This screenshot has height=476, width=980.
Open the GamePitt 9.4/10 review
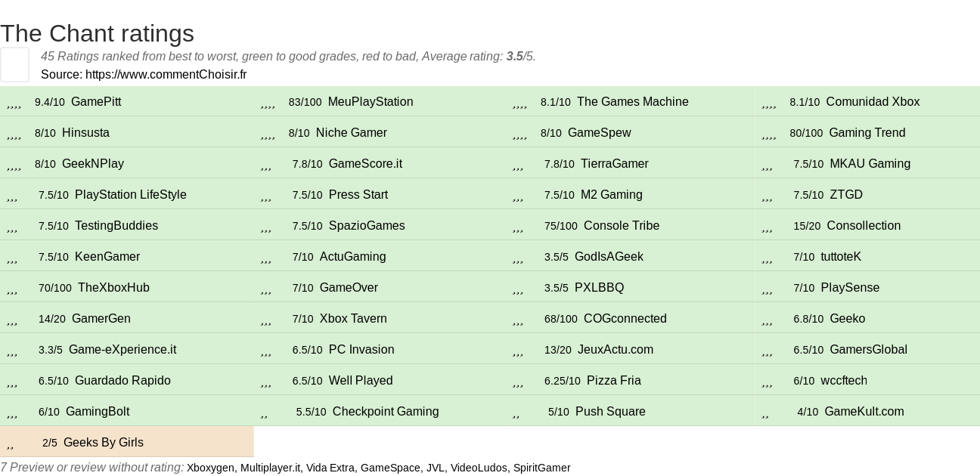[x=126, y=101]
